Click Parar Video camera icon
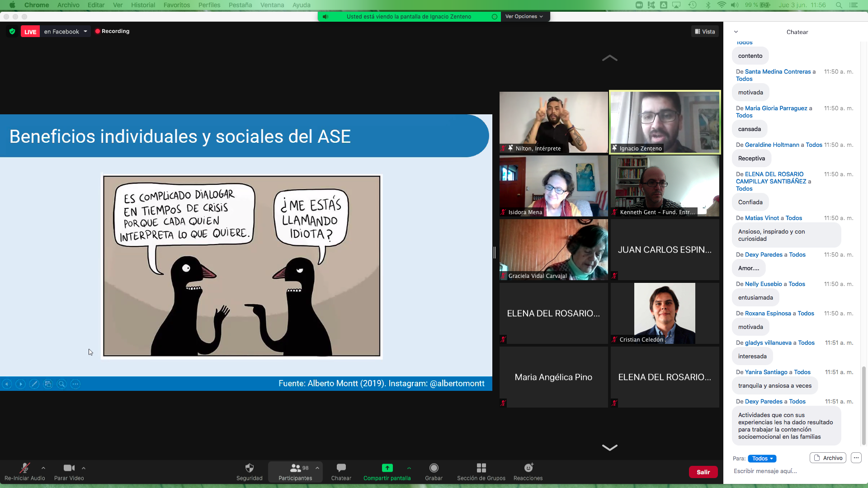868x488 pixels. point(69,468)
